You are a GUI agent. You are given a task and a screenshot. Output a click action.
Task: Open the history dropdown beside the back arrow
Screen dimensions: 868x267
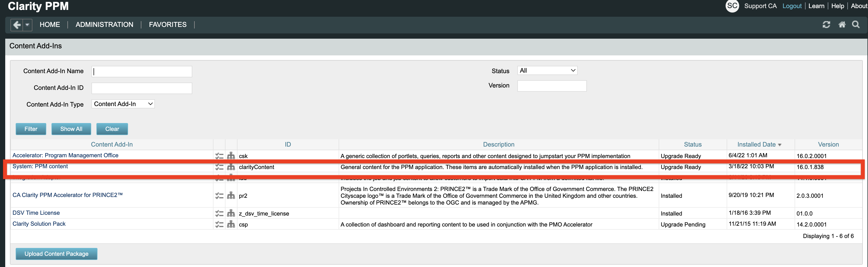pyautogui.click(x=28, y=25)
